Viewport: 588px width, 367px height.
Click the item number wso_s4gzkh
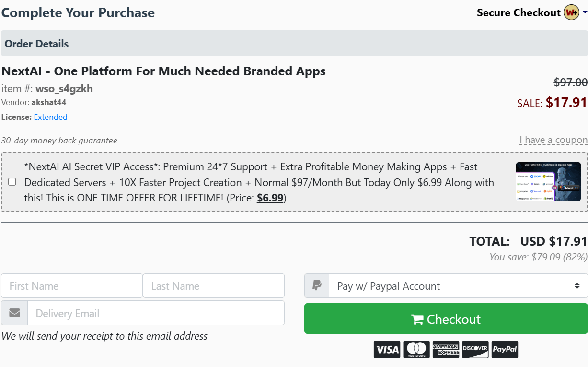(64, 88)
